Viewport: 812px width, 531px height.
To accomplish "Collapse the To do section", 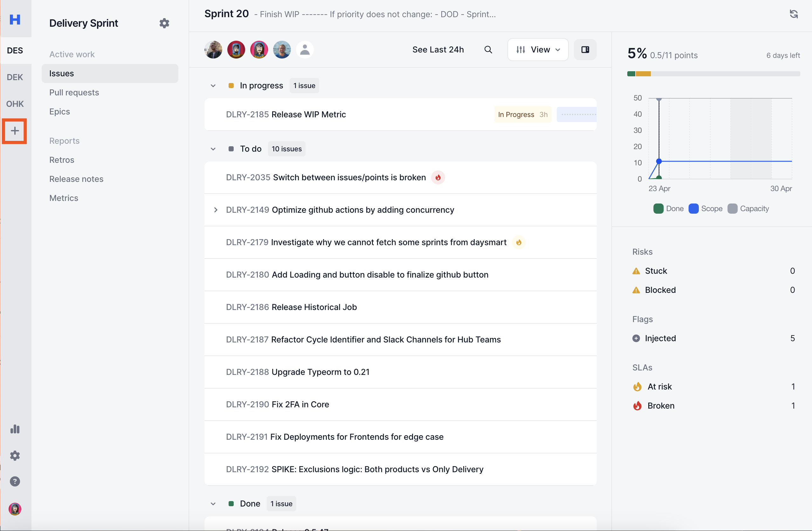I will (213, 149).
